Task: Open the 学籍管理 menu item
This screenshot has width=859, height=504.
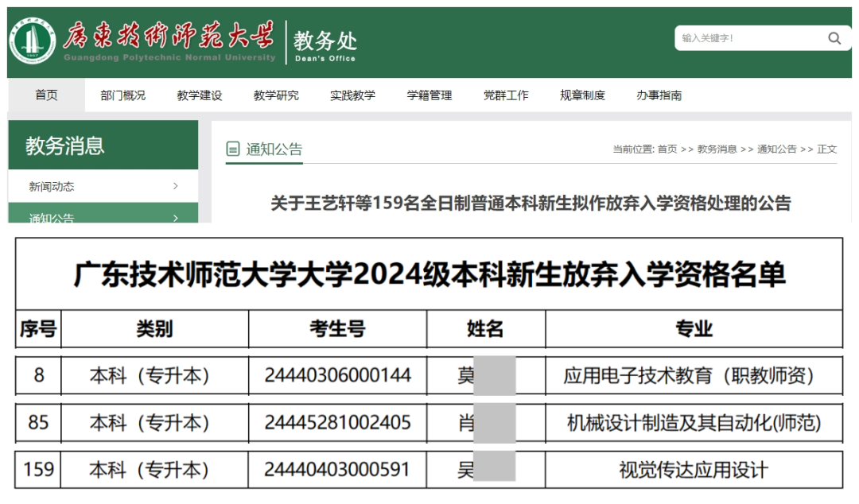Action: pos(429,95)
